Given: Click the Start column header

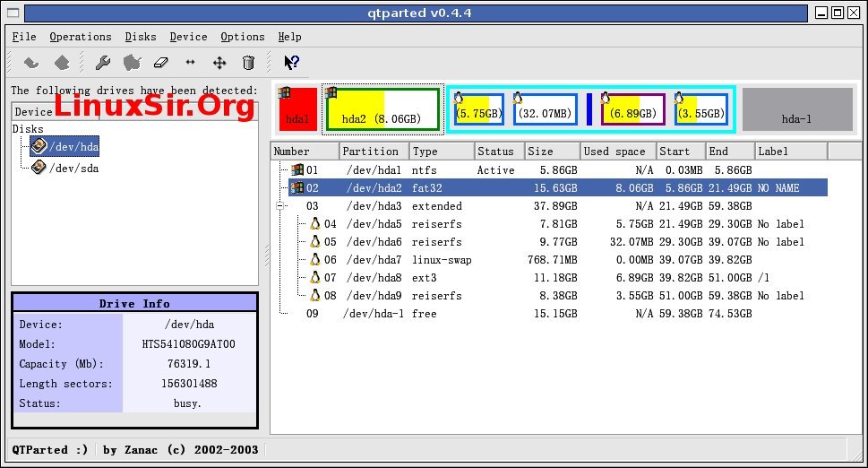Looking at the screenshot, I should coord(681,152).
